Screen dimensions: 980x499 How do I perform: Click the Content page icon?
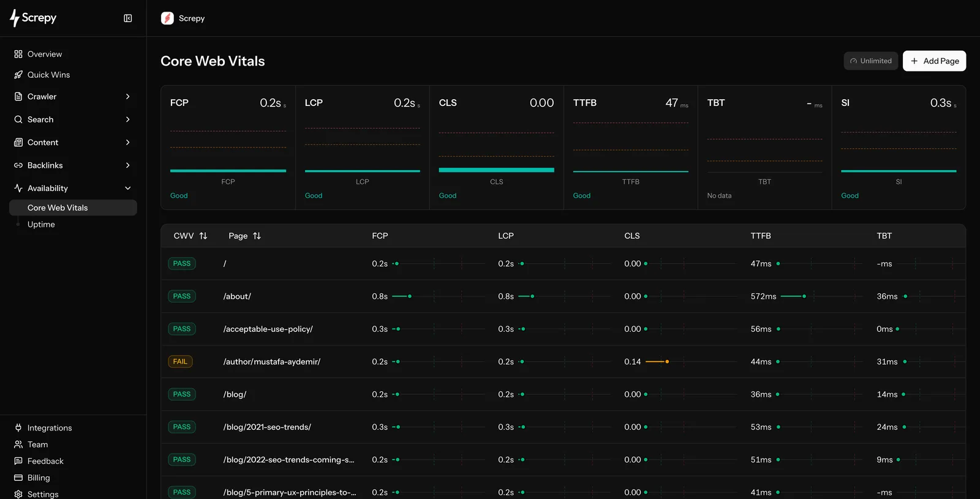(x=18, y=142)
